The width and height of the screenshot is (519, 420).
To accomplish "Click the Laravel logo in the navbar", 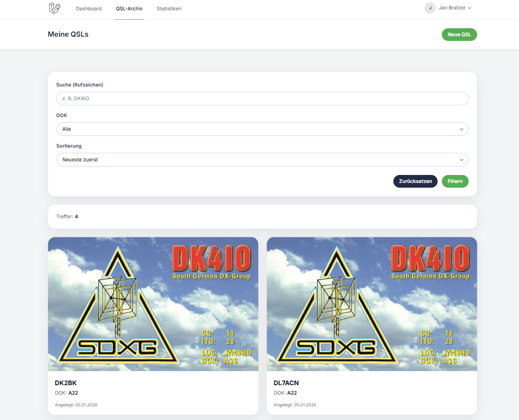I will 54,8.
